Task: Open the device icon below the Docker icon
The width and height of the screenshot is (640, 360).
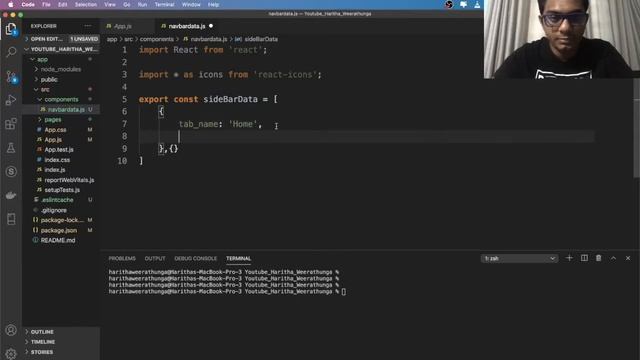Action: 11,219
